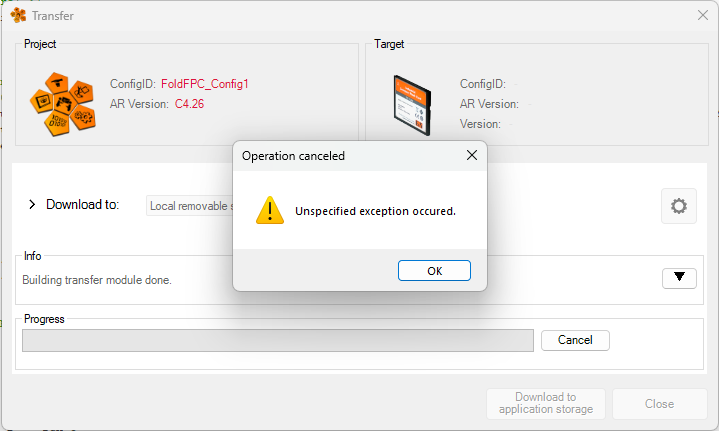Click the Operation canceled dialog title bar
This screenshot has width=719, height=431.
(340, 156)
